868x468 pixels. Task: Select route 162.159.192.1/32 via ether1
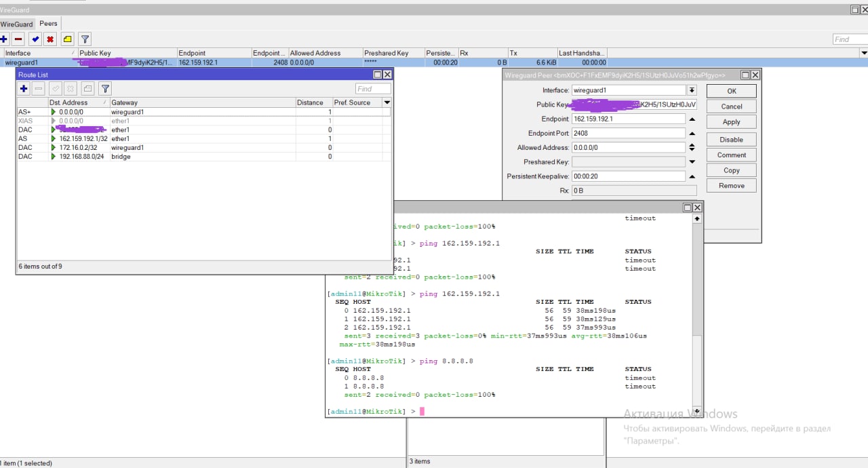click(203, 138)
